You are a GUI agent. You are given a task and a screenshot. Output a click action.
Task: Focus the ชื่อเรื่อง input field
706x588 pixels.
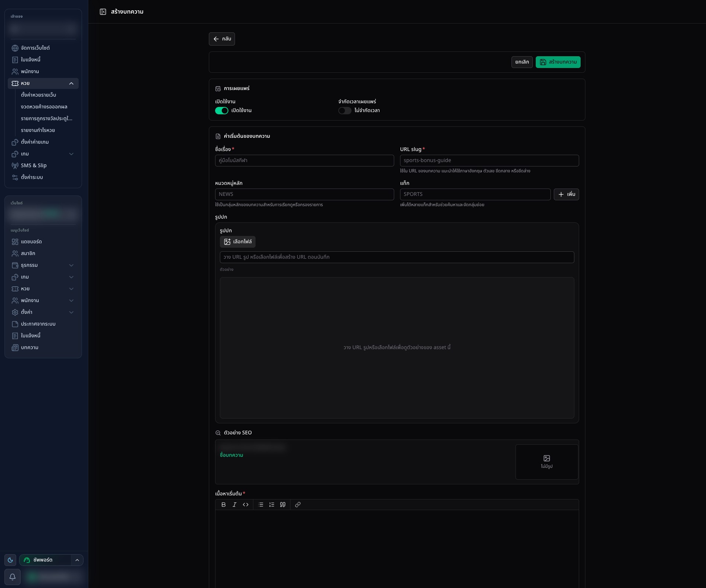304,161
